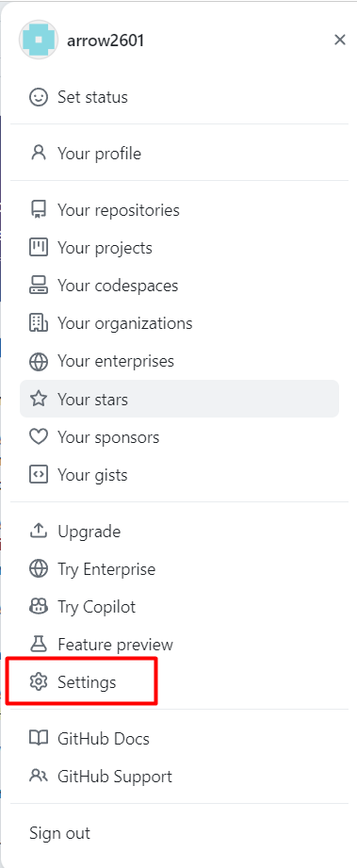
Task: Choose Try Enterprise in the menu
Action: point(179,569)
